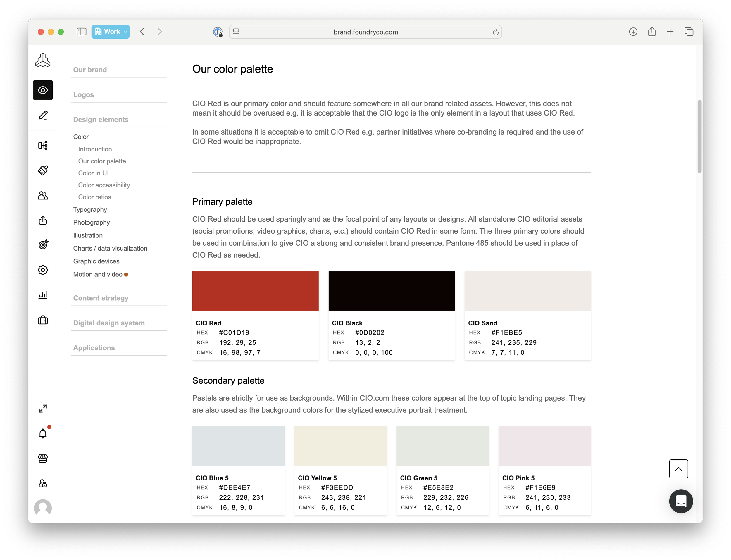Open the notifications bell icon
This screenshot has height=560, width=731.
(x=43, y=433)
